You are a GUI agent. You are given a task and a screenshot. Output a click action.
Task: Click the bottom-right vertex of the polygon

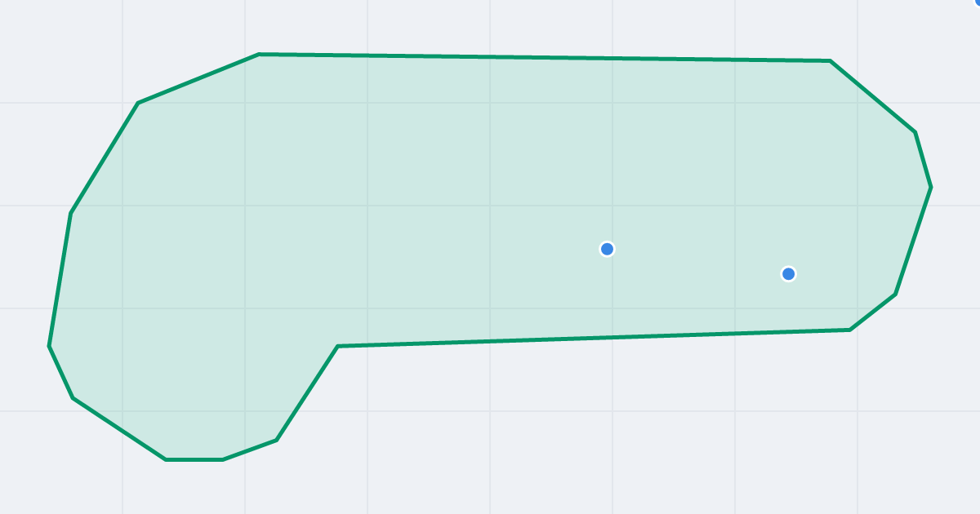[850, 330]
